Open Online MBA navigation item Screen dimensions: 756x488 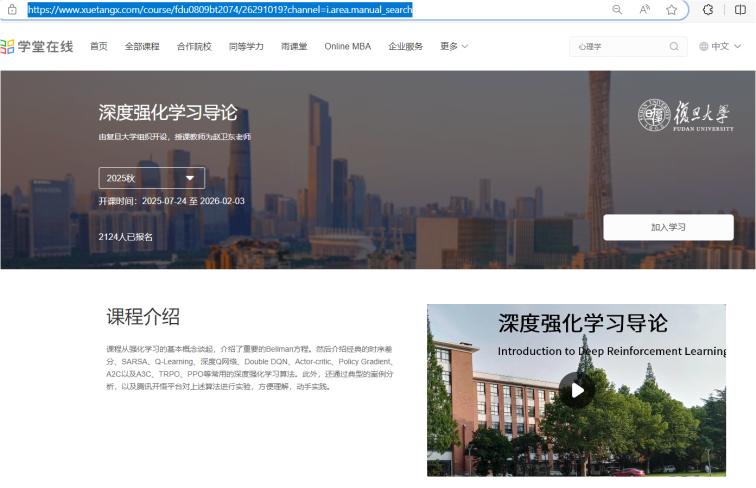point(348,46)
